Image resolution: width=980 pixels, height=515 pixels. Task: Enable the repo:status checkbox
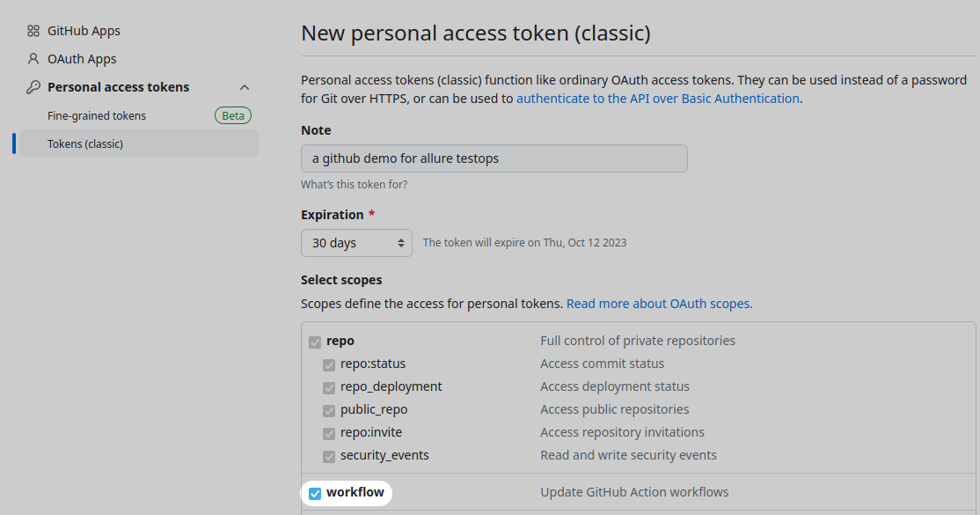click(x=329, y=364)
